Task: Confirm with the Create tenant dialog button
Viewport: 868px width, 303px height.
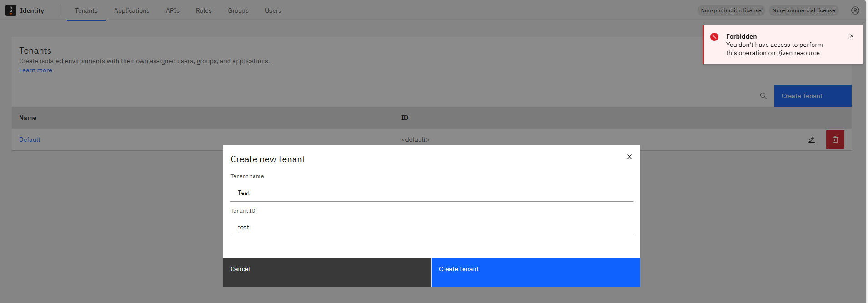Action: click(x=535, y=272)
